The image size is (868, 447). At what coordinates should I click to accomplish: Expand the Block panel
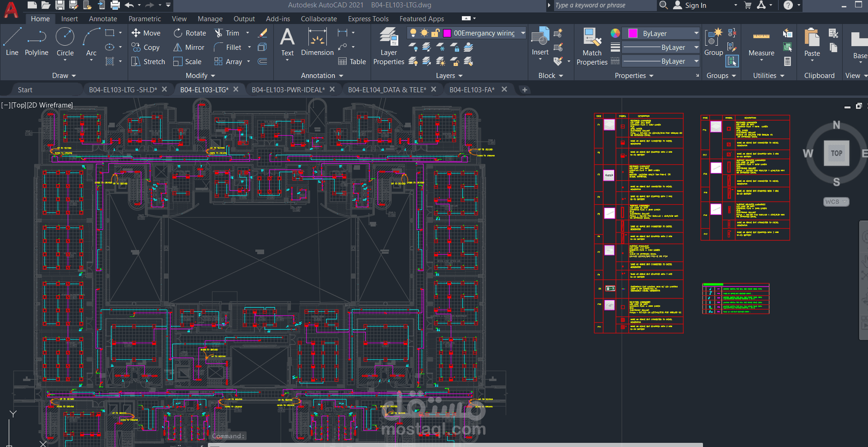point(550,76)
